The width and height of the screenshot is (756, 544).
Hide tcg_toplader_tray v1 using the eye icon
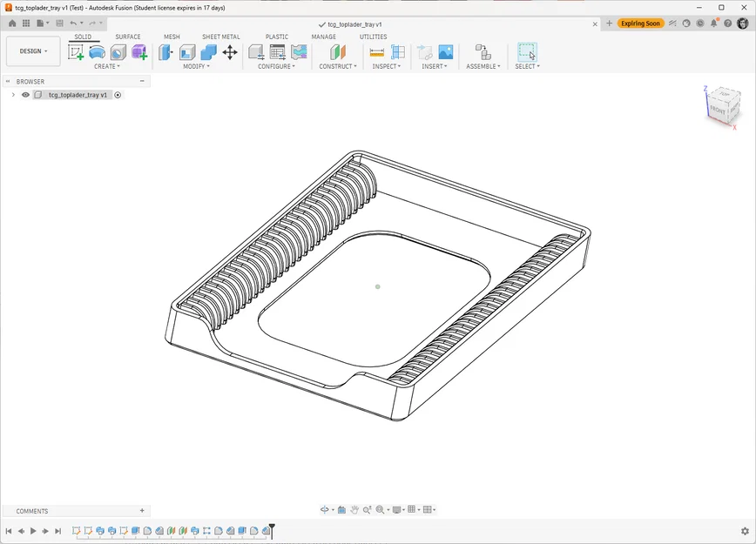click(x=25, y=95)
